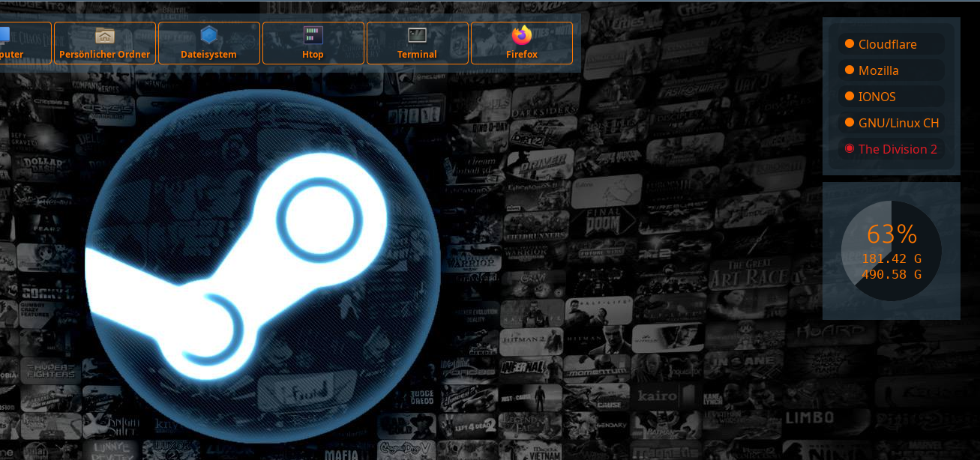Select the orange bullet beside Cloudflare
The width and height of the screenshot is (980, 460).
pyautogui.click(x=850, y=43)
